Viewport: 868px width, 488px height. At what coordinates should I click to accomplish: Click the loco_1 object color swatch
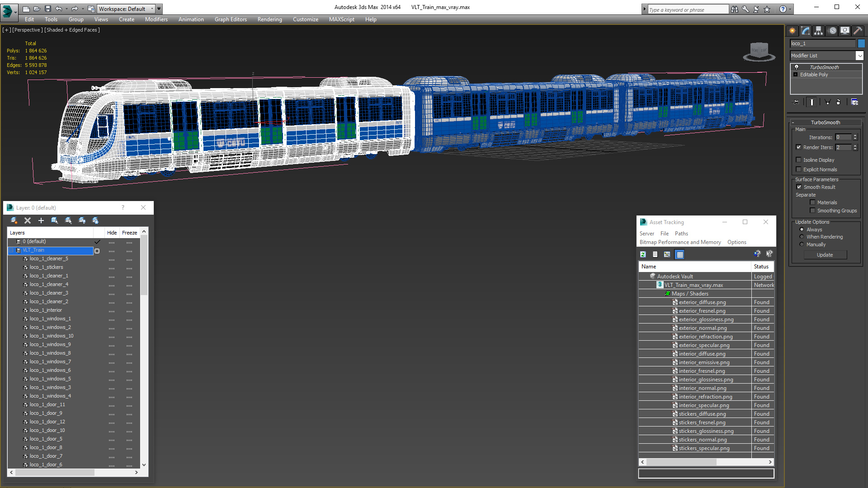coord(861,43)
